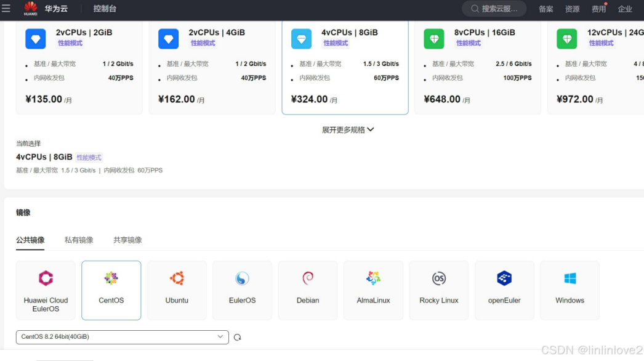The height and width of the screenshot is (361, 644).
Task: Switch to the 私有镜像 tab
Action: point(79,240)
